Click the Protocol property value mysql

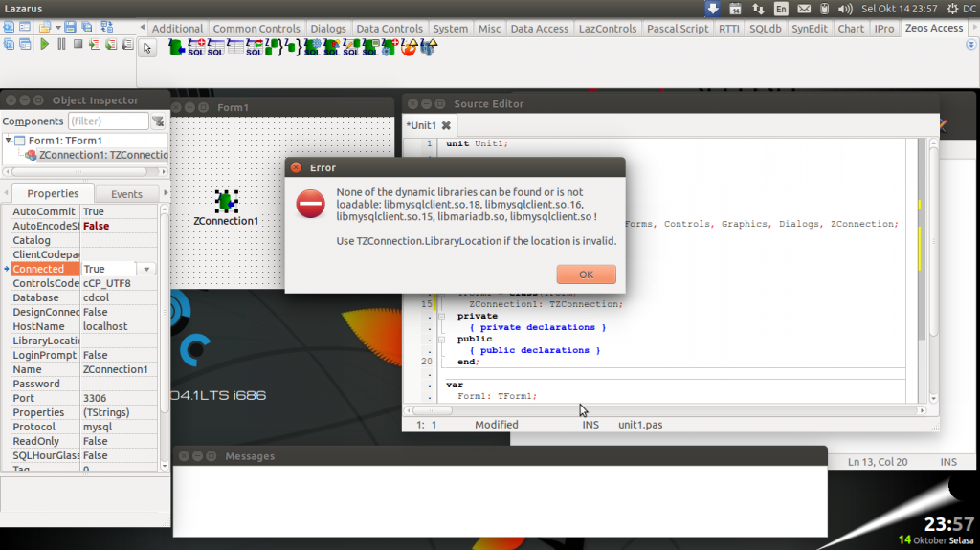tap(119, 427)
